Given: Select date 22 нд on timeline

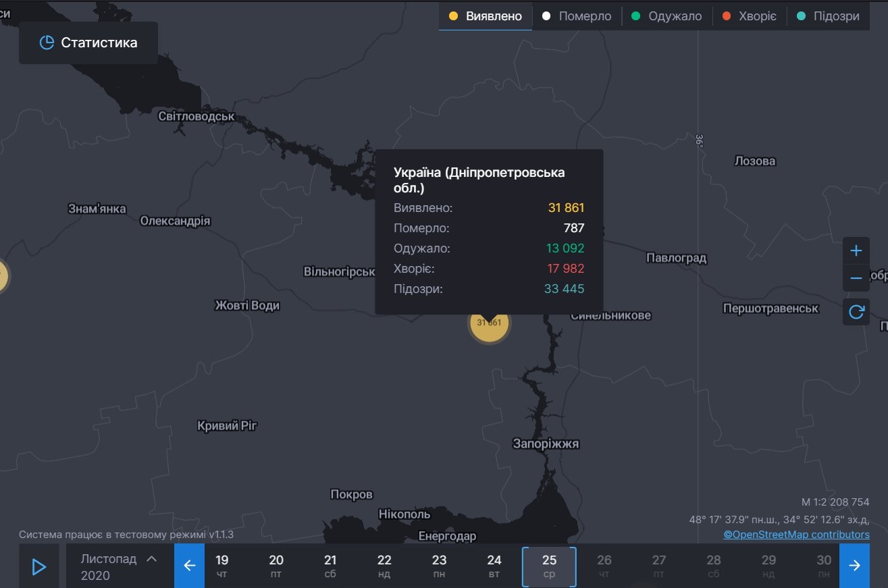Looking at the screenshot, I should [384, 566].
